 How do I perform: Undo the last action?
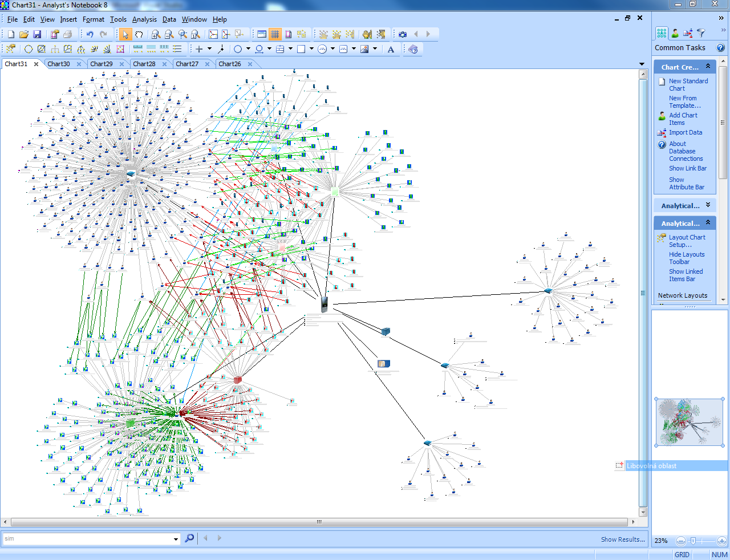tap(90, 34)
